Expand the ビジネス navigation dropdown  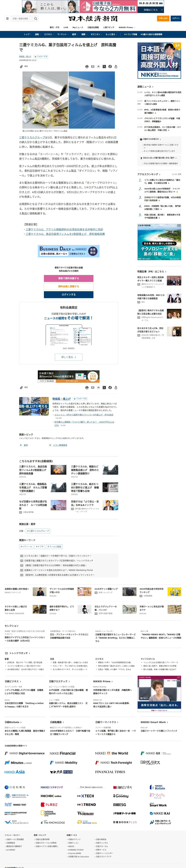click(x=49, y=34)
